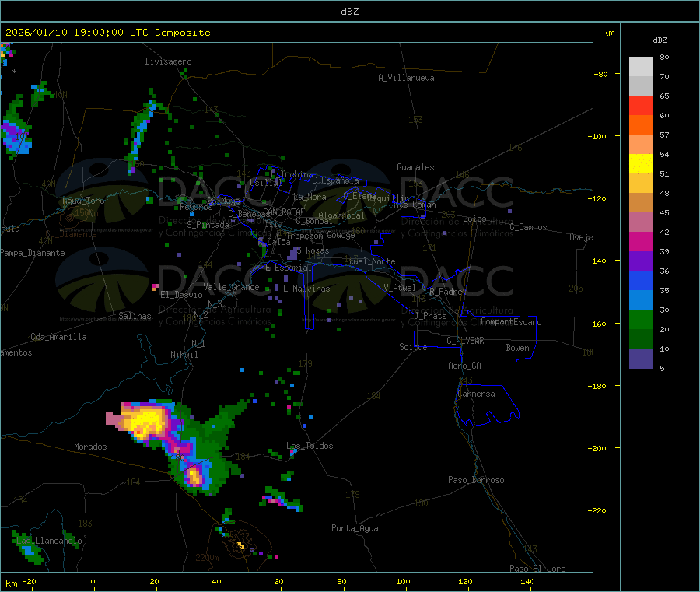The image size is (700, 592).
Task: Click the 'Pampa_Diamante' label
Action: 33,253
